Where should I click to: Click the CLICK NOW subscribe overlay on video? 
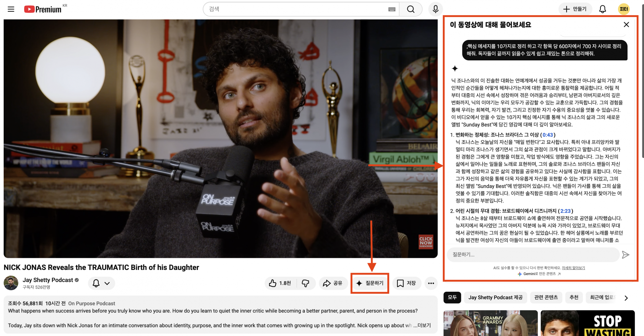(426, 242)
